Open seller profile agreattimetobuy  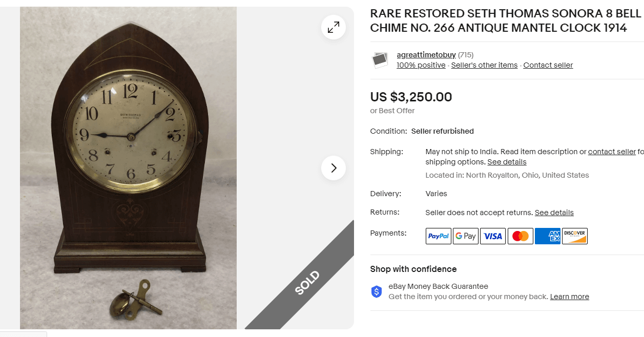click(426, 55)
